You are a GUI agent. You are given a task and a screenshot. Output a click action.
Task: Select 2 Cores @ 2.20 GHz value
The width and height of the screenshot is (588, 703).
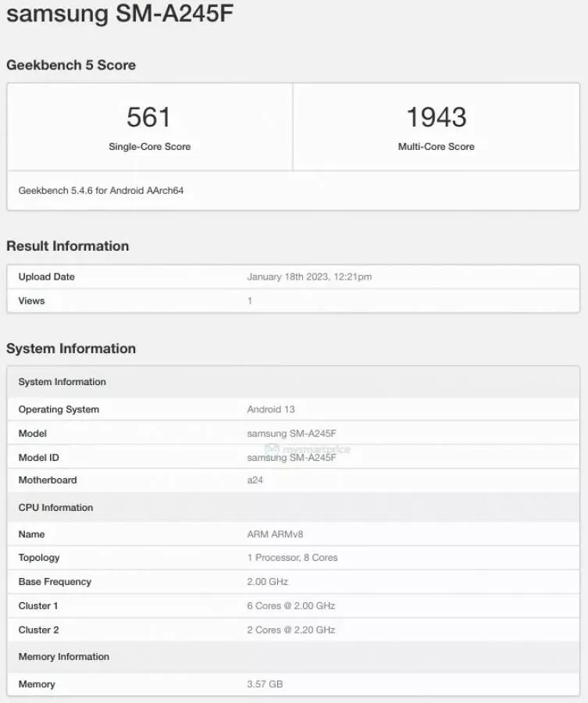click(290, 630)
